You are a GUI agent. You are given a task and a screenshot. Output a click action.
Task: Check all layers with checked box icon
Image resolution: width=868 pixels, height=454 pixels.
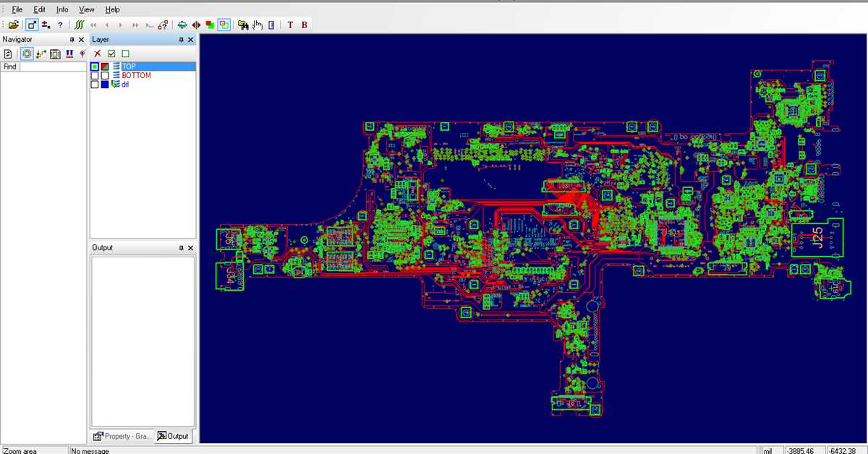coord(111,53)
